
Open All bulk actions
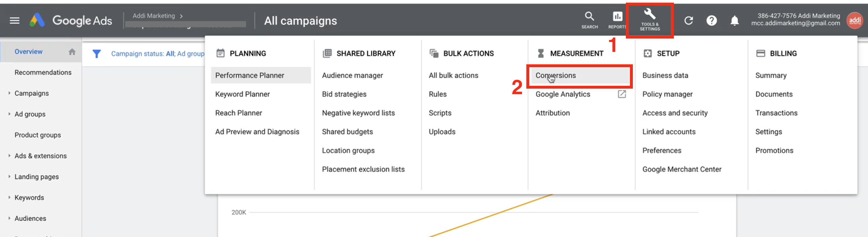pos(453,75)
